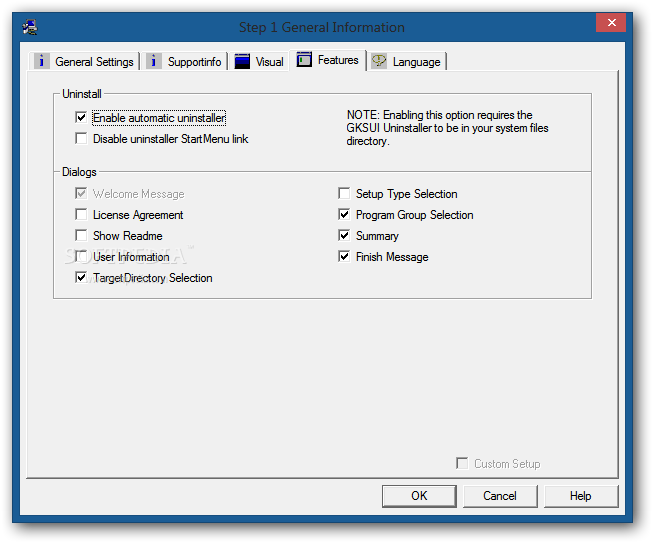Uncheck TargetDirectory Selection

(x=81, y=278)
